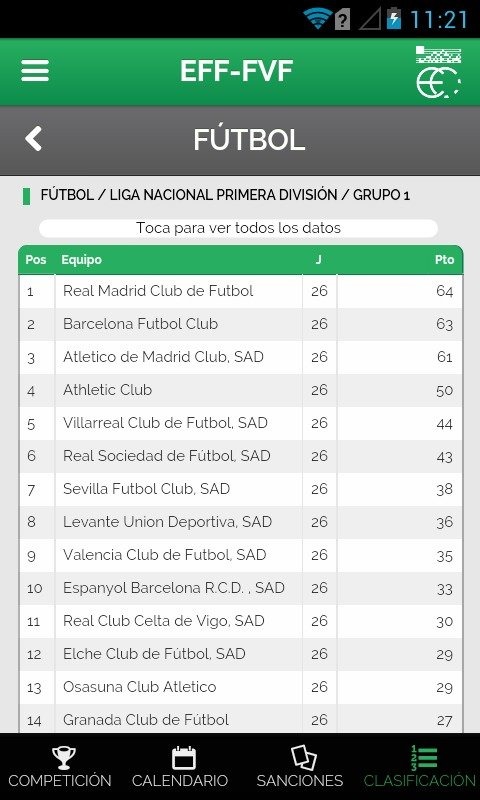Tap the battery charging status icon
The height and width of the screenshot is (800, 480).
[394, 19]
